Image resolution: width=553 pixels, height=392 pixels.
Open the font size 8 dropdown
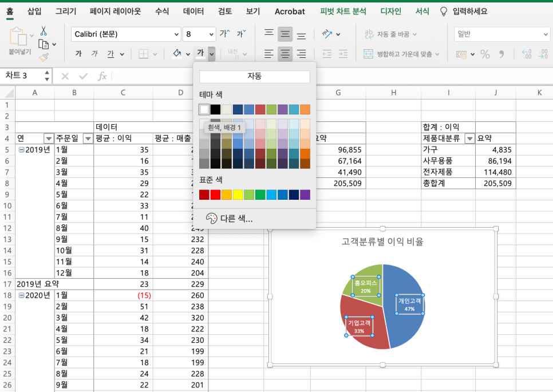(x=211, y=34)
